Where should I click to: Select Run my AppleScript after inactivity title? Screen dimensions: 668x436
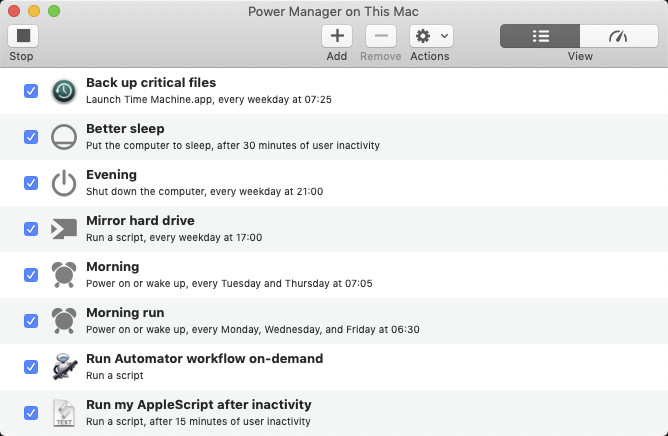coord(199,405)
